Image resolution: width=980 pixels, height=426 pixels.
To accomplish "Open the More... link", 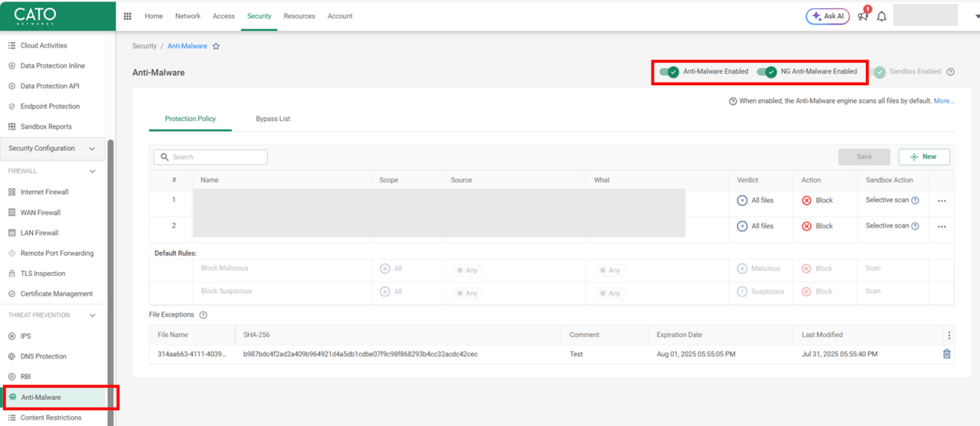I will (x=944, y=101).
